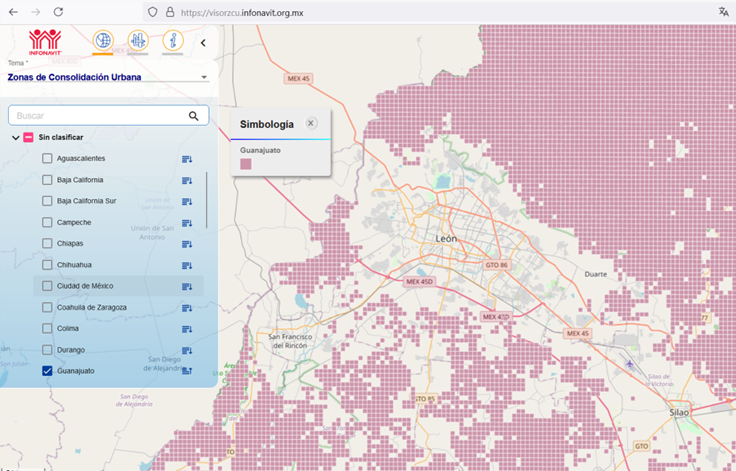Open the information tab icon
This screenshot has width=736, height=471.
[173, 40]
